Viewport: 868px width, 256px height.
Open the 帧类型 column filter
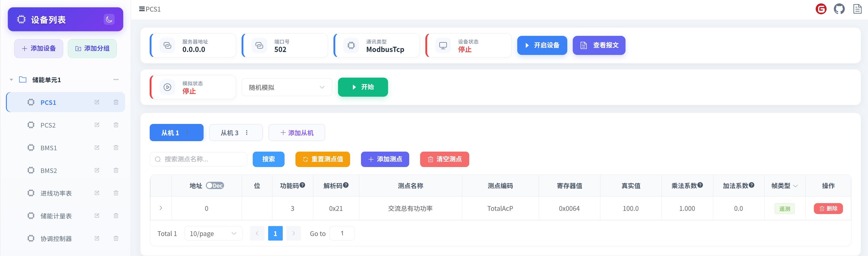pos(795,186)
